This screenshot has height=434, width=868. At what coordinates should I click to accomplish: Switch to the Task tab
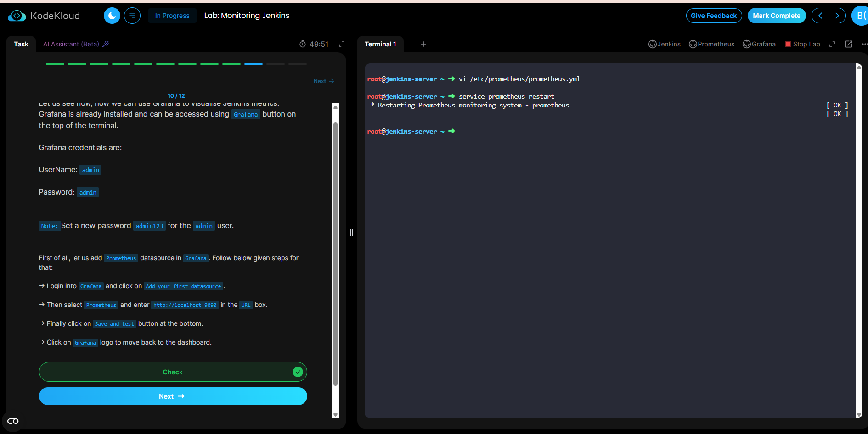click(x=21, y=44)
